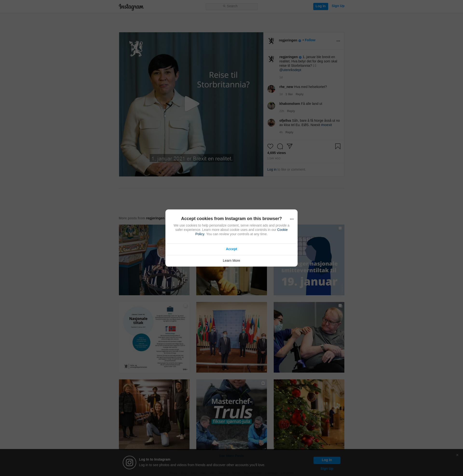Click Log in to like or comment
Image resolution: width=463 pixels, height=476 pixels.
tap(272, 170)
